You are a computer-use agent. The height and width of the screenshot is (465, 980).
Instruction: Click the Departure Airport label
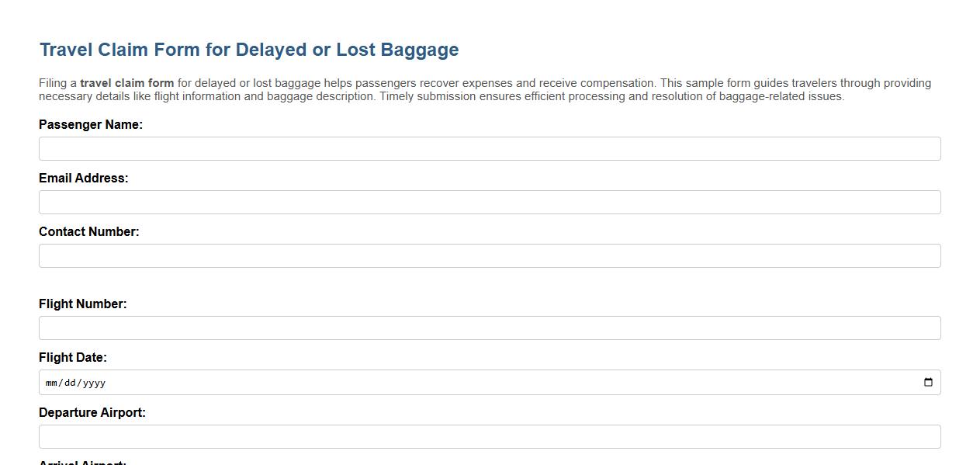pos(92,412)
